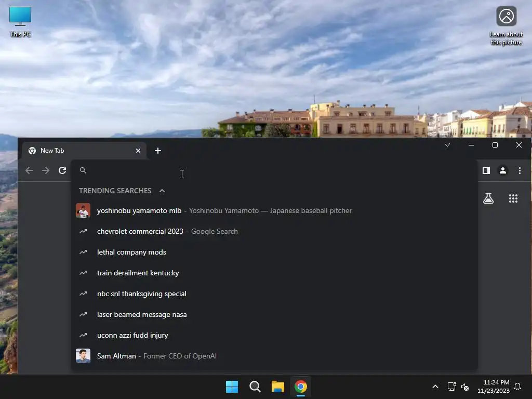The image size is (532, 399).
Task: Show hidden system tray icons
Action: pyautogui.click(x=435, y=387)
